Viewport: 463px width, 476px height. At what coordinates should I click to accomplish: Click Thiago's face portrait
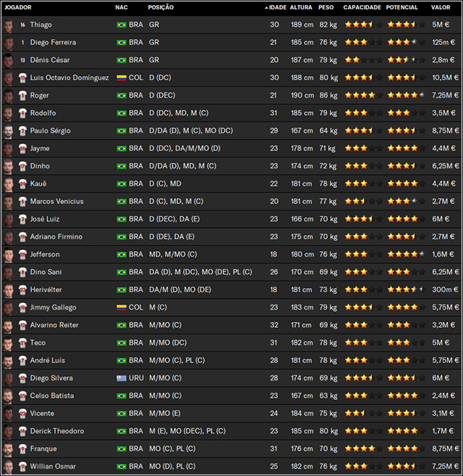click(8, 25)
